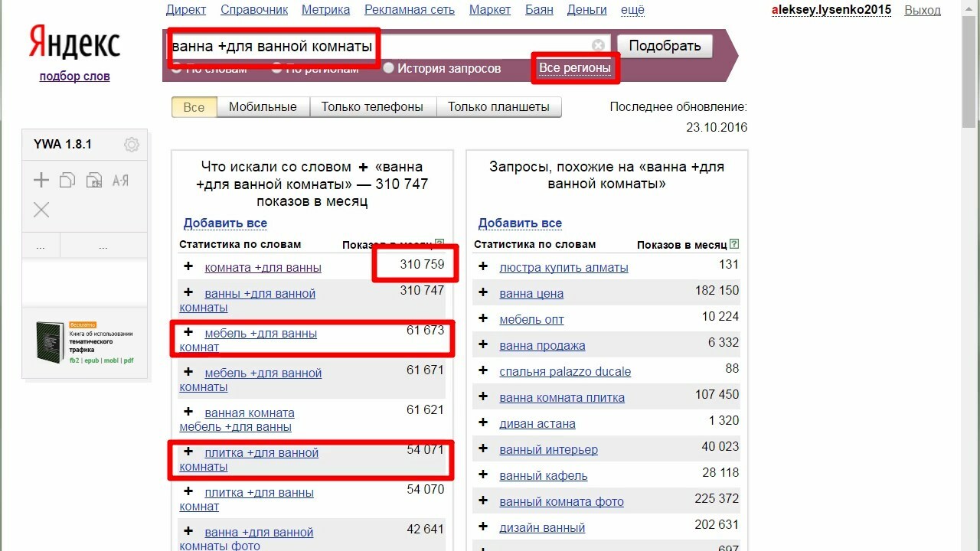Open the Все регионы region selector
Screen dimensions: 980x551
point(575,68)
